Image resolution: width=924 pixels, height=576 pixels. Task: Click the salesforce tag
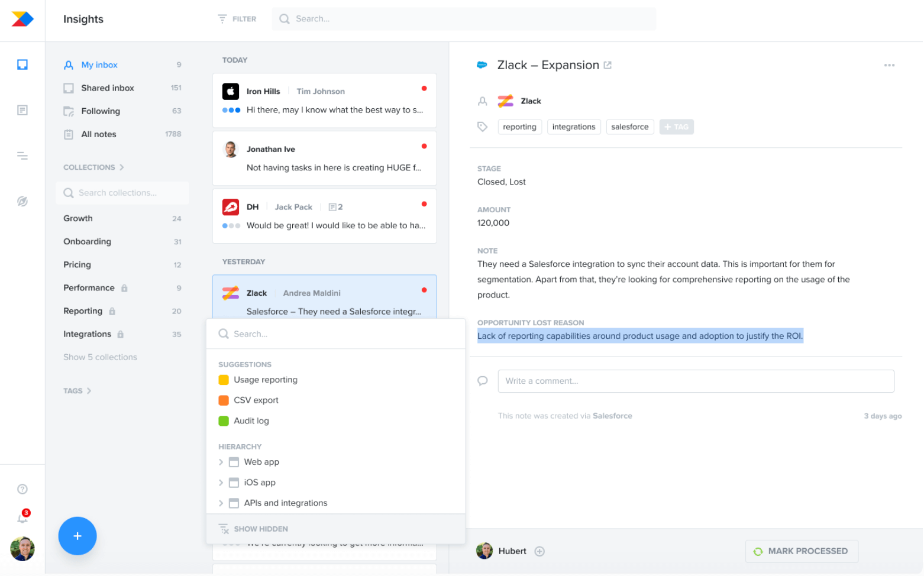point(630,127)
